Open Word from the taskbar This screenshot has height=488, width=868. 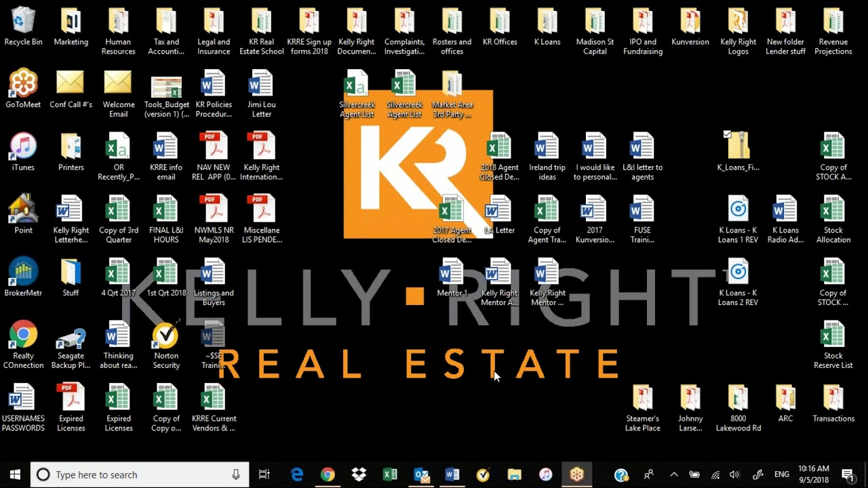tap(452, 474)
